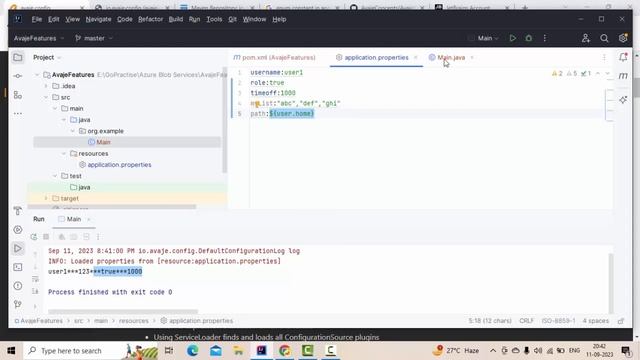The image size is (640, 360).
Task: Open Code With Me user icon
Action: [586, 38]
